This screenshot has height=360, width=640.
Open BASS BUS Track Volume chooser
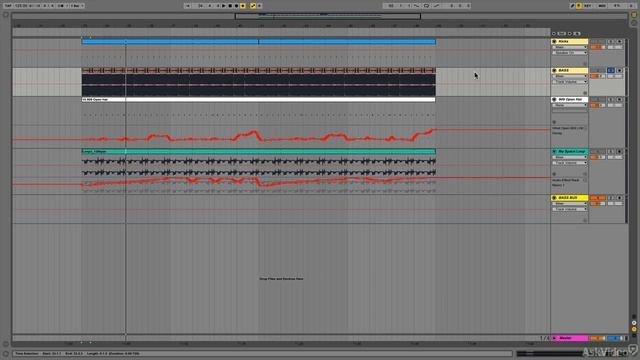coord(570,209)
